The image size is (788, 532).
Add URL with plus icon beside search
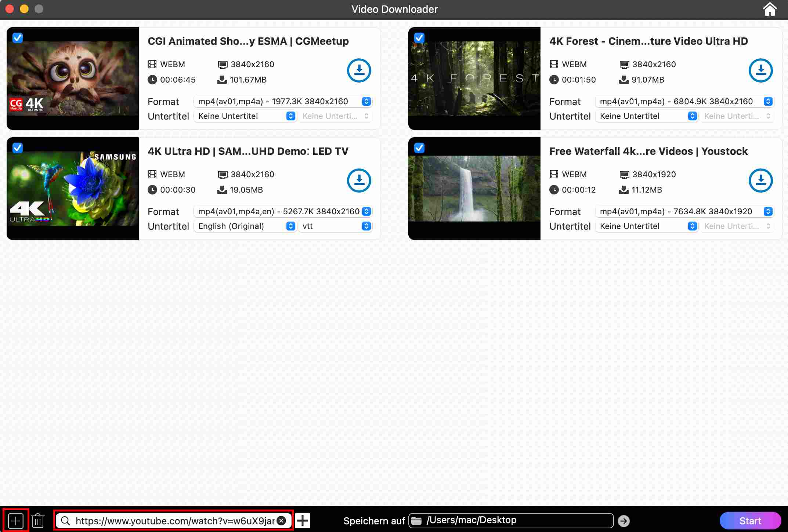[303, 521]
